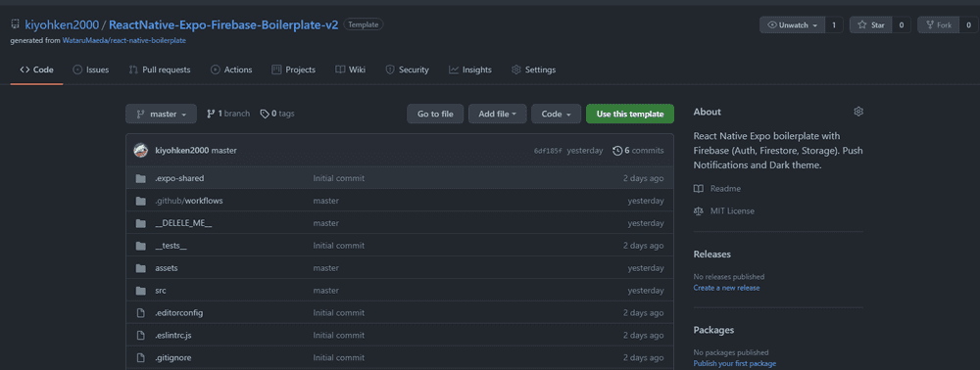
Task: Open the .editorconfig file
Action: [178, 313]
